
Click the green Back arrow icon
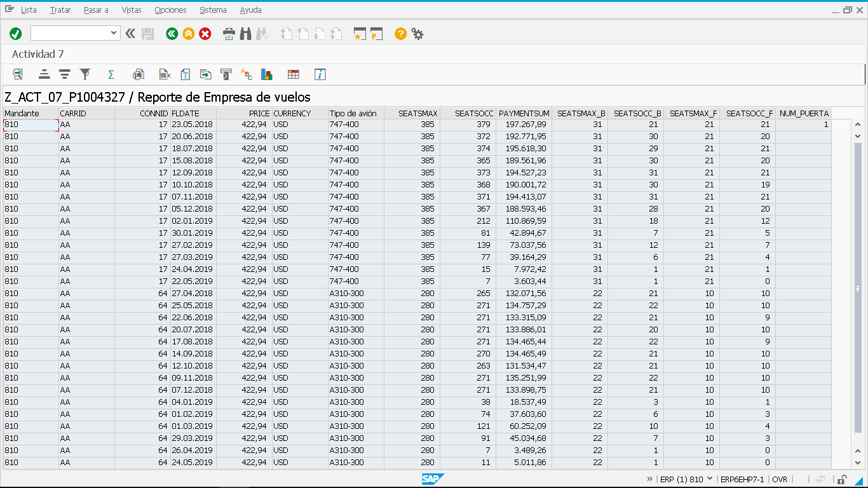(x=172, y=34)
